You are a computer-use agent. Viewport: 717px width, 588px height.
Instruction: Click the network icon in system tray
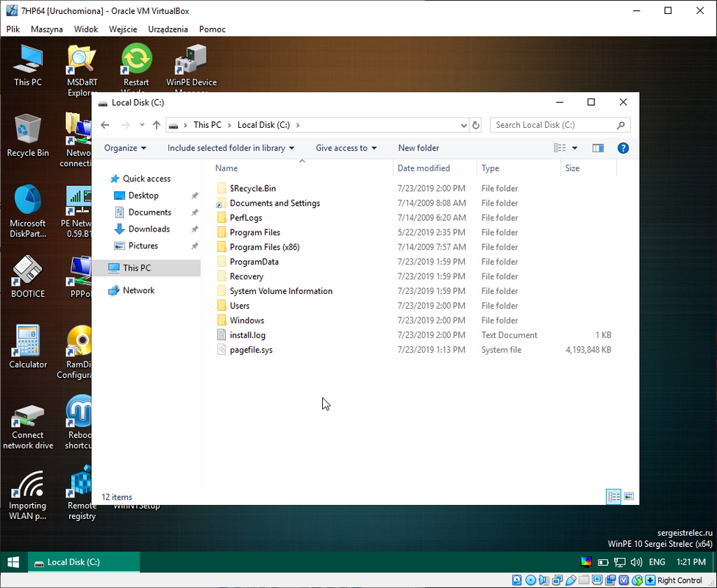[620, 562]
